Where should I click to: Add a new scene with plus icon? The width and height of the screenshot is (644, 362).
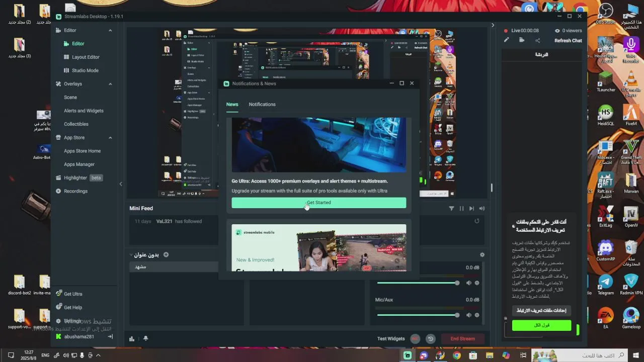[166, 255]
